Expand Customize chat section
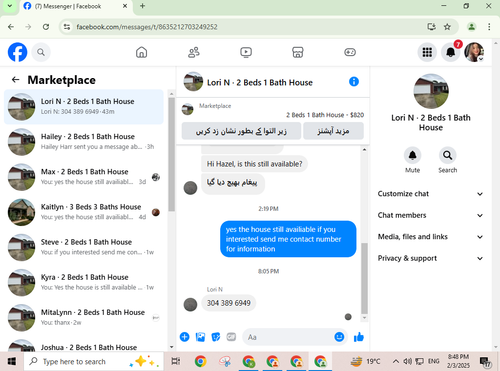 430,194
